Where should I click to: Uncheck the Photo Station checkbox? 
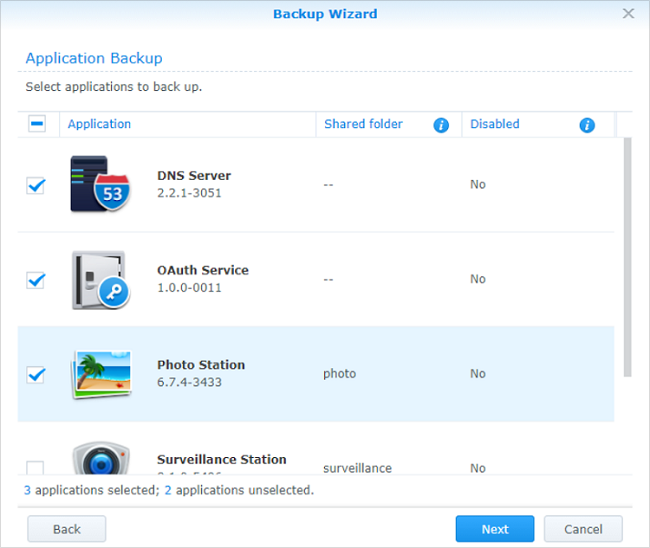click(36, 374)
